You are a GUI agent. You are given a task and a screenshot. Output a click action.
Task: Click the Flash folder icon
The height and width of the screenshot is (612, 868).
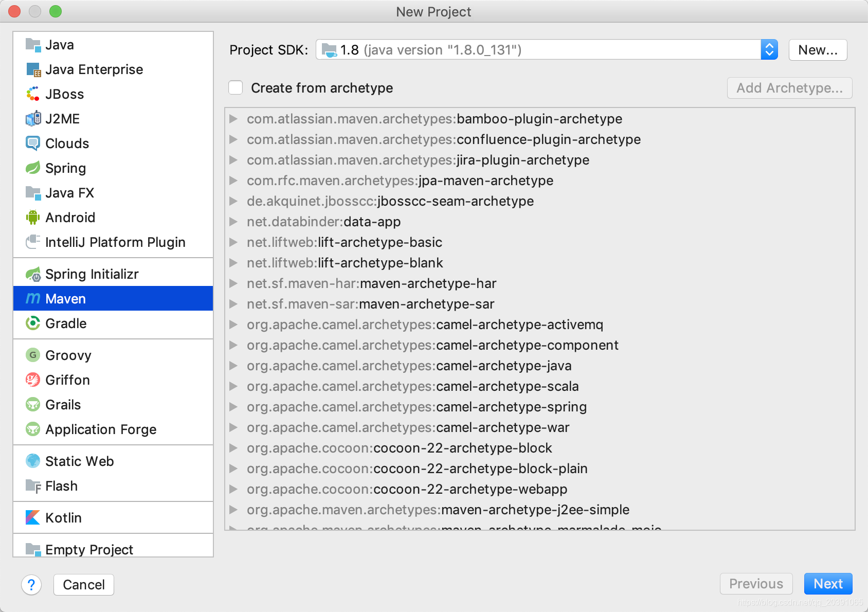33,486
